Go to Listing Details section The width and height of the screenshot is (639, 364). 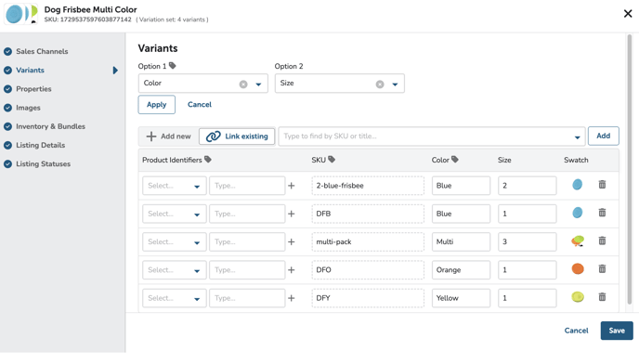(40, 145)
